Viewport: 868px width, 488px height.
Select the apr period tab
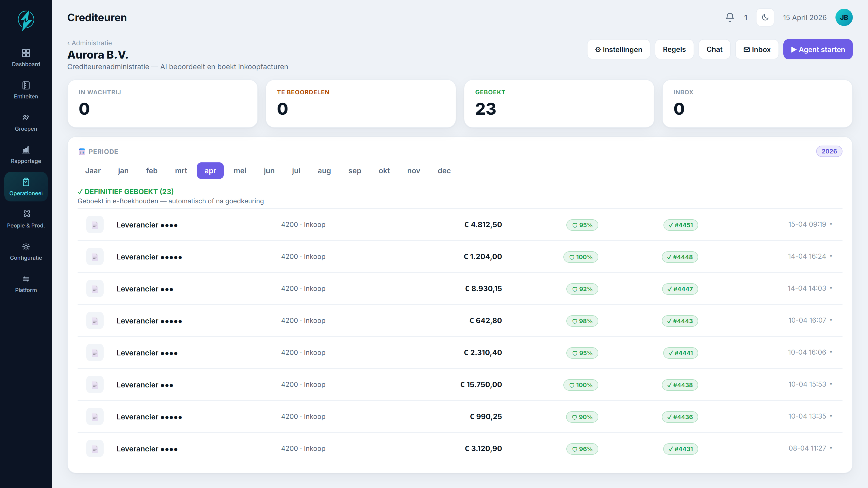(210, 171)
